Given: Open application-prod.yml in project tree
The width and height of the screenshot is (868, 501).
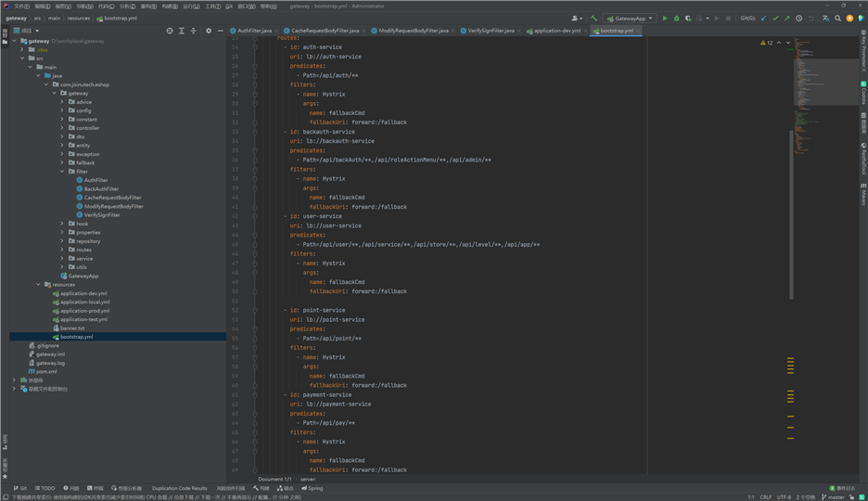Looking at the screenshot, I should [x=84, y=311].
